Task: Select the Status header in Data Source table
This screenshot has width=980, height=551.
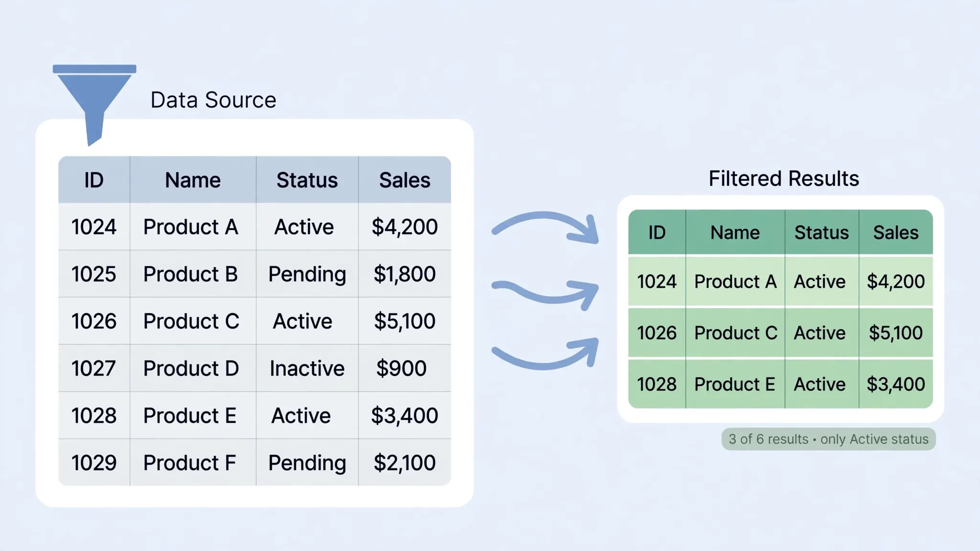Action: [x=307, y=180]
